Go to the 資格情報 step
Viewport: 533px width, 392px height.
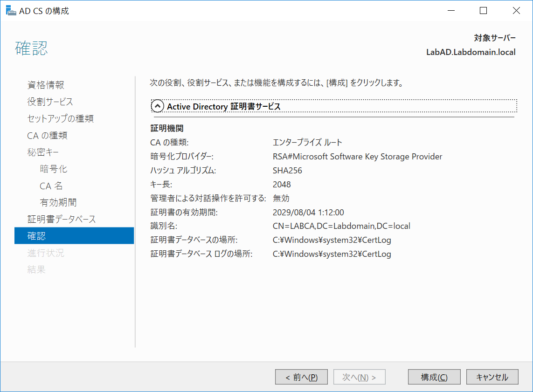click(x=46, y=85)
